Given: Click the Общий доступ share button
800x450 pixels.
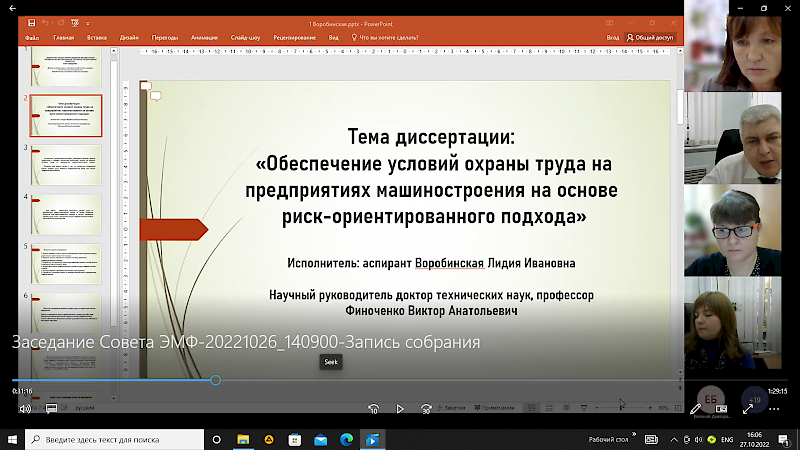Looking at the screenshot, I should tap(650, 37).
